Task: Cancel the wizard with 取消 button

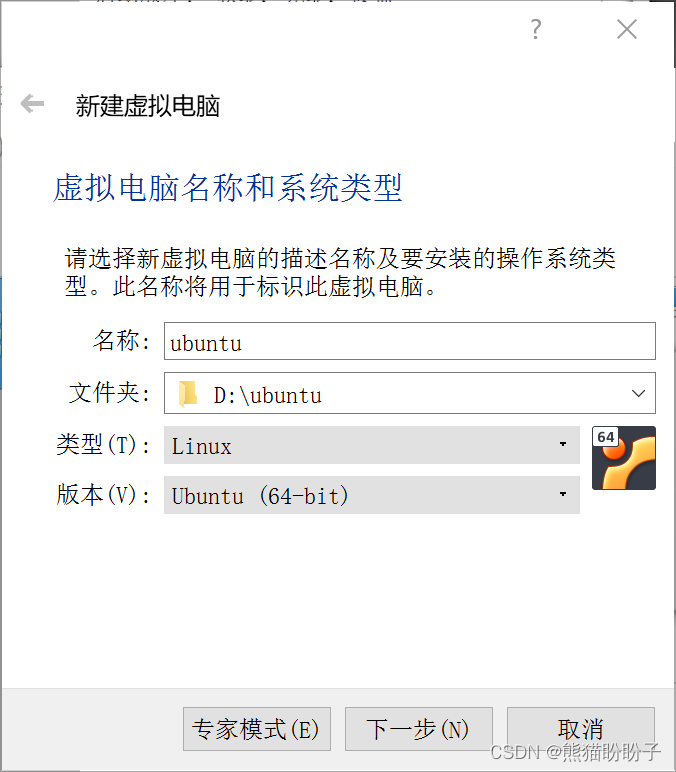Action: [x=581, y=729]
